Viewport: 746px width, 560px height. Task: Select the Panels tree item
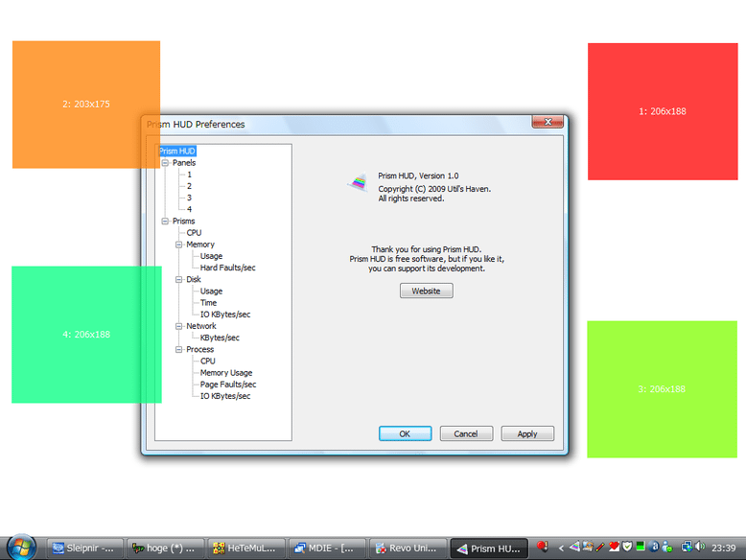pyautogui.click(x=184, y=163)
